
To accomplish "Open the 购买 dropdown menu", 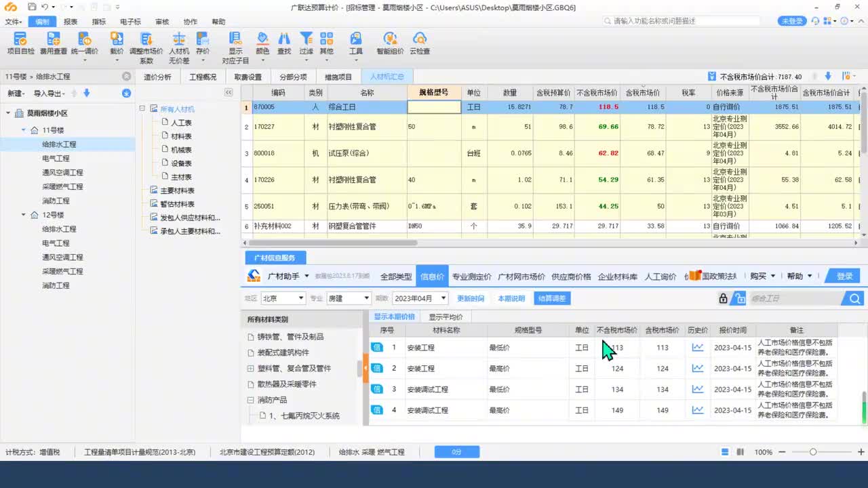I will click(762, 276).
